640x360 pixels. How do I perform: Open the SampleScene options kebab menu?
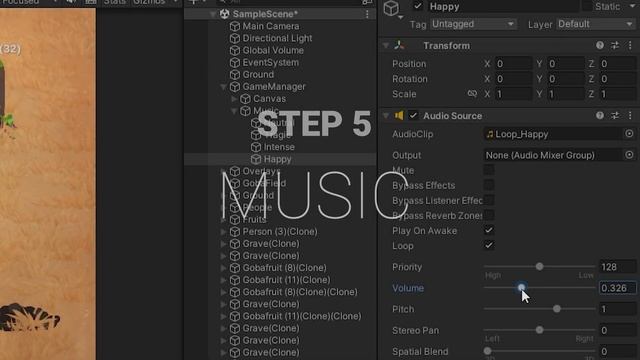click(367, 14)
